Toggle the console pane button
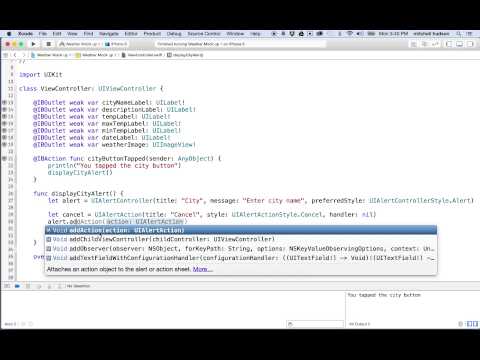This screenshot has width=480, height=360. tap(475, 324)
